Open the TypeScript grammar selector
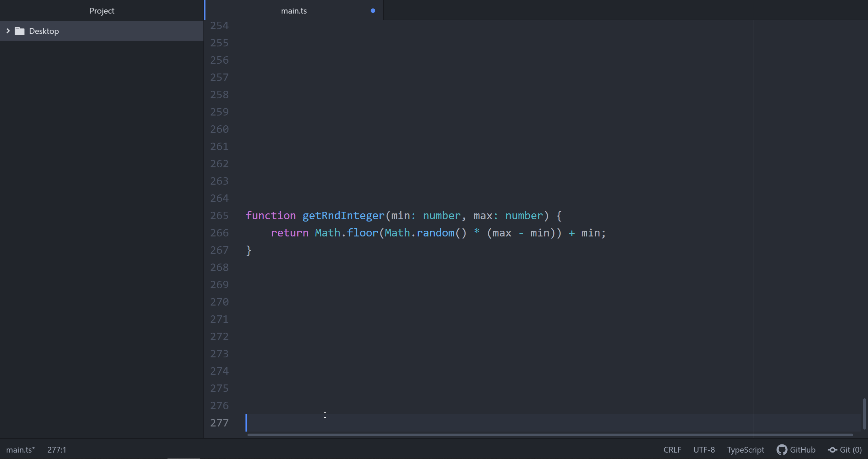Viewport: 868px width, 459px height. click(745, 450)
